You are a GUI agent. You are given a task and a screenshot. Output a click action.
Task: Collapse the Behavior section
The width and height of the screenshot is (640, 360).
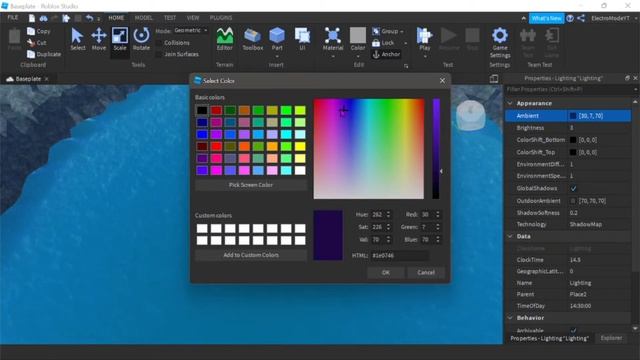pyautogui.click(x=510, y=318)
